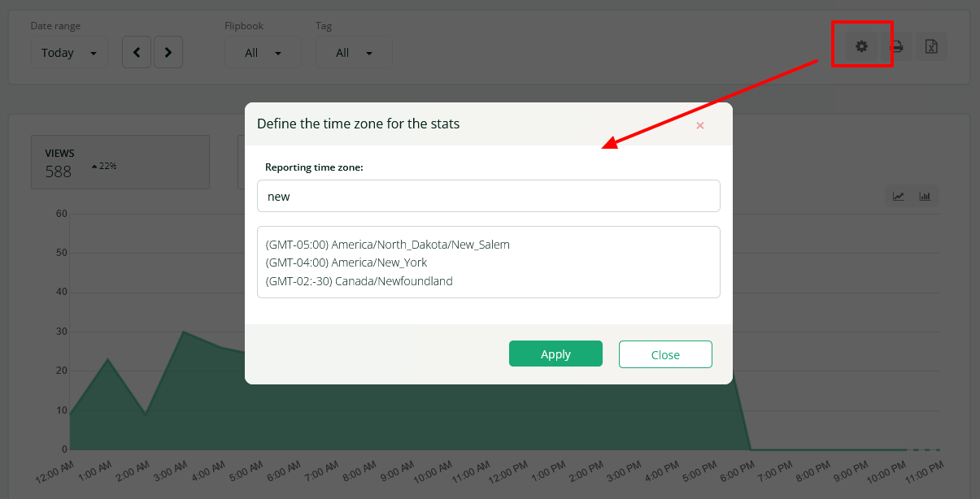Focus the Reporting time zone search field

click(x=488, y=196)
